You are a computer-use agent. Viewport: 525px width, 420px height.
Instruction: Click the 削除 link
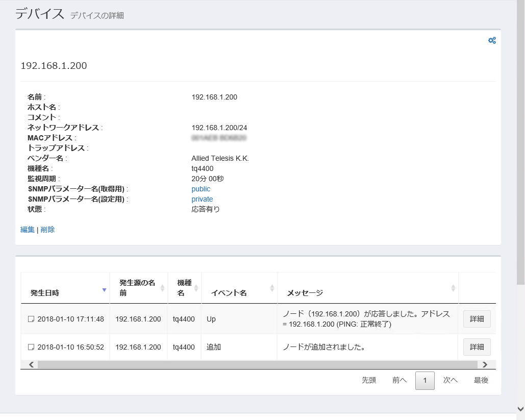[x=47, y=230]
